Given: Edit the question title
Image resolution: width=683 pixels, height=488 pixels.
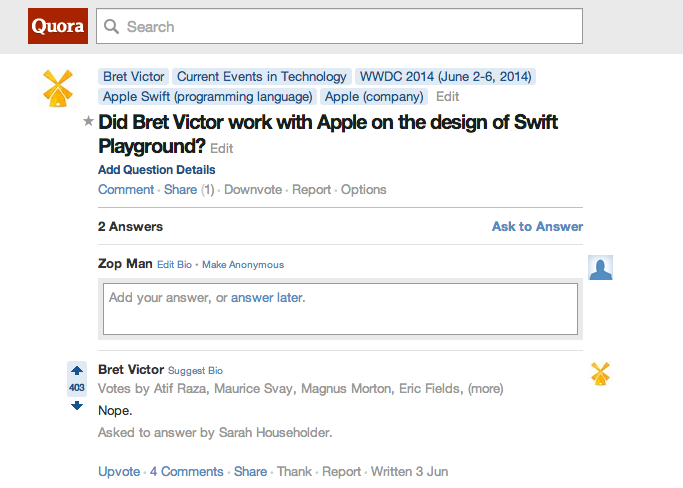Looking at the screenshot, I should pyautogui.click(x=221, y=149).
